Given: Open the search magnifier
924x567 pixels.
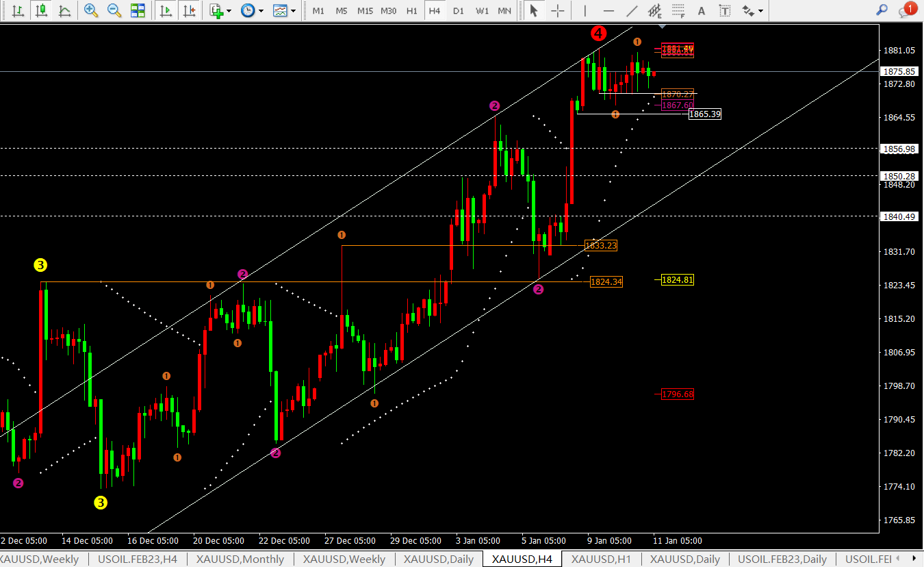Looking at the screenshot, I should coord(882,10).
